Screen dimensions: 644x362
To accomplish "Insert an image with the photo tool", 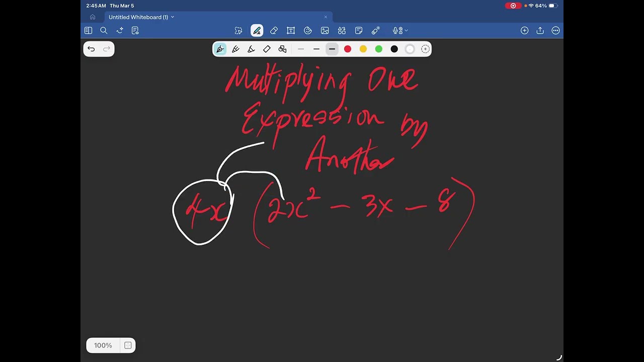I will pos(325,31).
